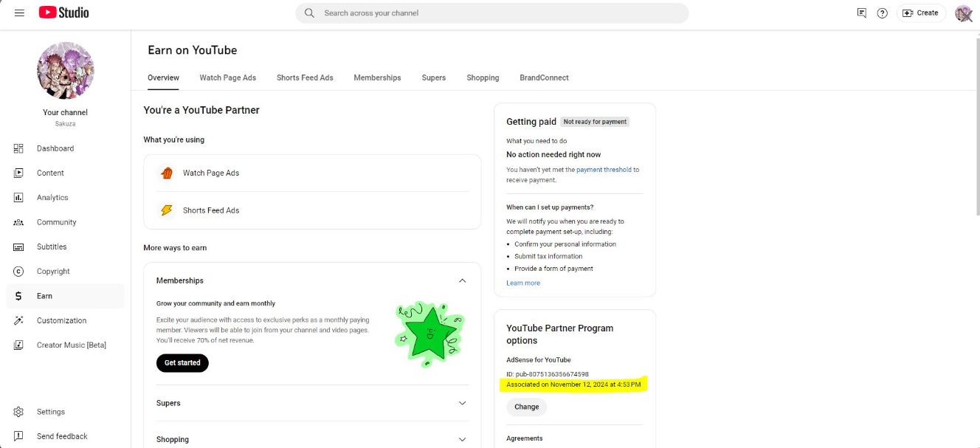The height and width of the screenshot is (448, 980).
Task: Click the highlighted Associated on date text
Action: coord(573,385)
